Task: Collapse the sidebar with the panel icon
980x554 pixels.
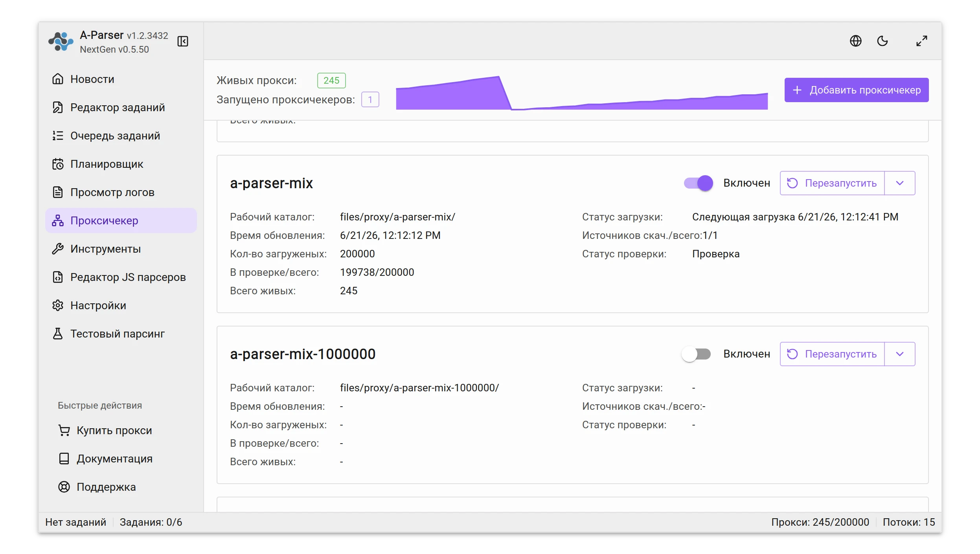Action: click(x=183, y=41)
